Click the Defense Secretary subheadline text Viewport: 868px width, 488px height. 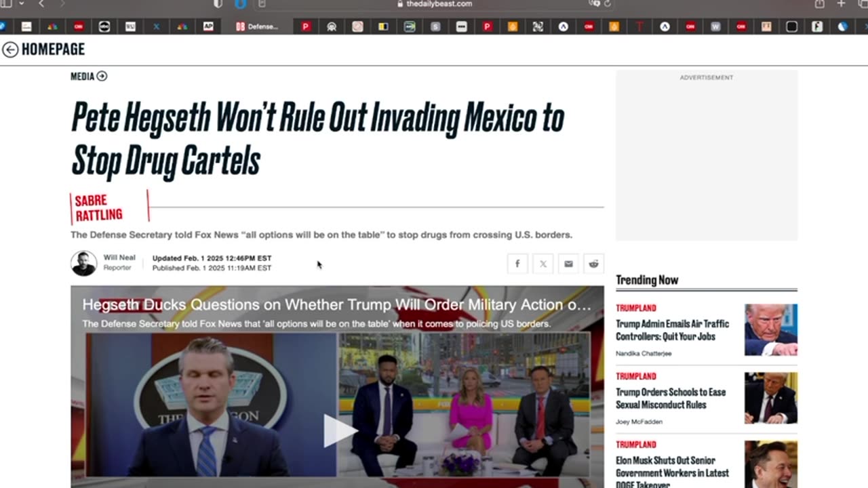tap(321, 235)
